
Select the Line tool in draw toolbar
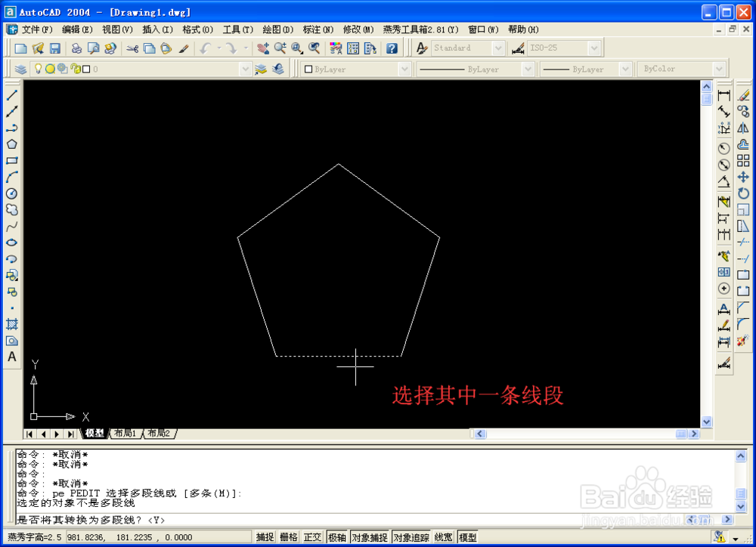click(x=12, y=95)
